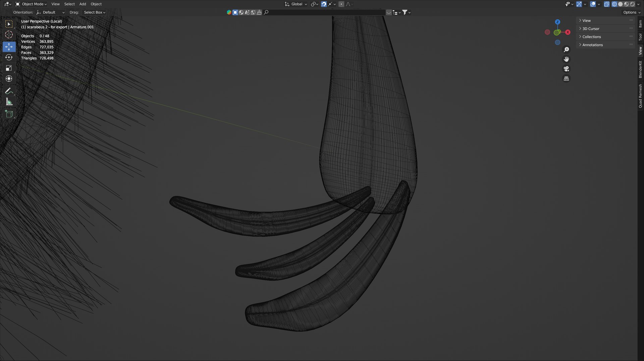
Task: Expand the Collections panel
Action: pos(605,37)
